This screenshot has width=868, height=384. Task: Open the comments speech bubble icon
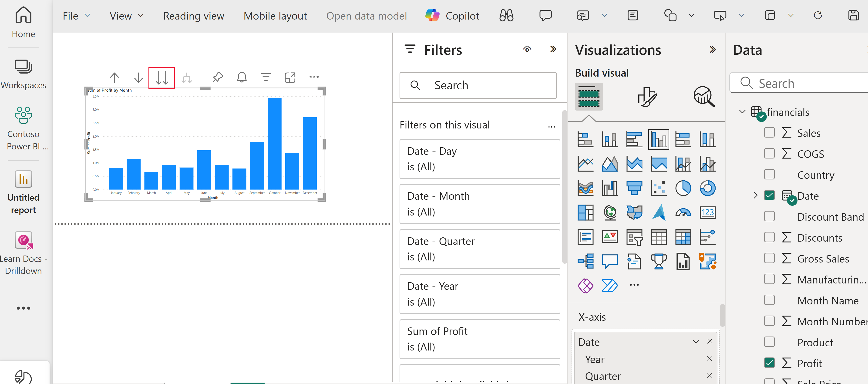(545, 16)
